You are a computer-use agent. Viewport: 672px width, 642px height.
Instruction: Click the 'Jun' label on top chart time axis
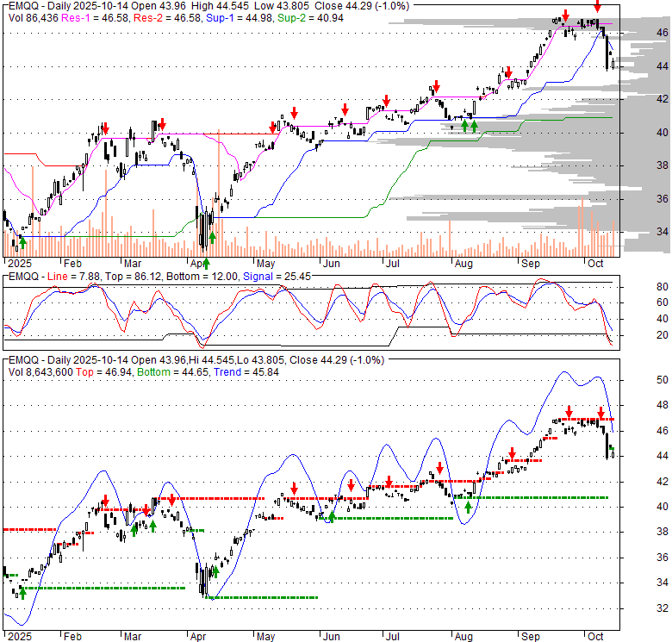tap(332, 264)
